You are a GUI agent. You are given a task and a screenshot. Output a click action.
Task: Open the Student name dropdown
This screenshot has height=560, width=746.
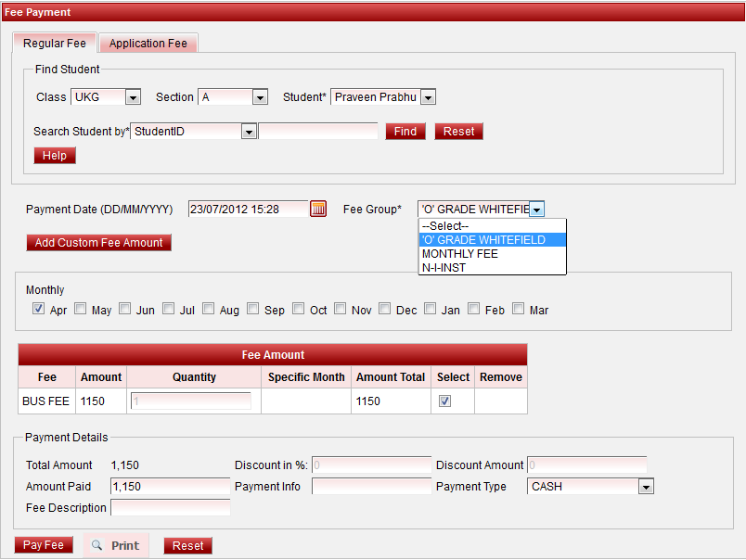(x=428, y=97)
